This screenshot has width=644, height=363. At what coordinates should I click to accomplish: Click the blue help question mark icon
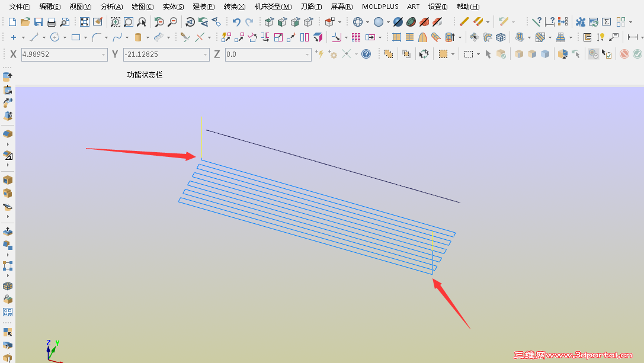[x=366, y=54]
